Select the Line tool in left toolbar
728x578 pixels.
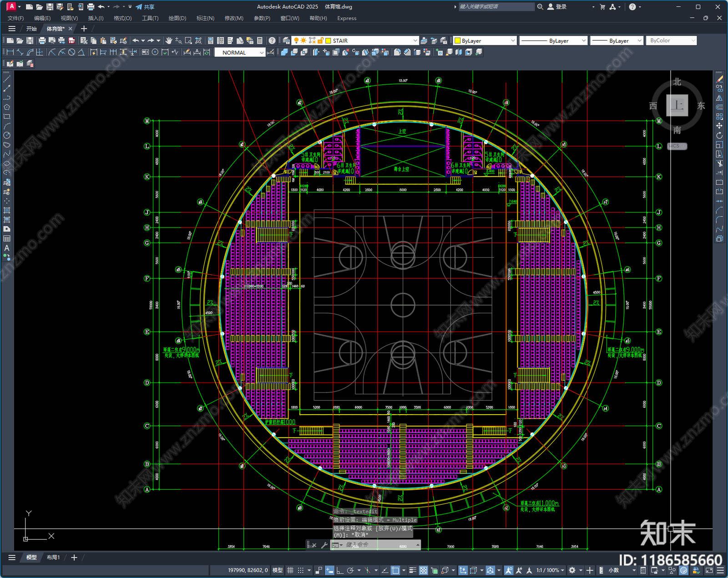click(7, 79)
